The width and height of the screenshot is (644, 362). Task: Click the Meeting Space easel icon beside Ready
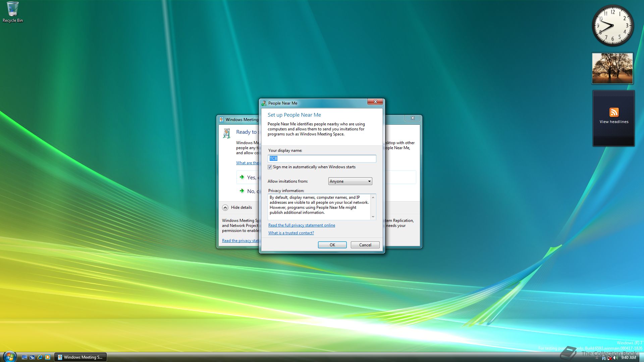tap(227, 133)
